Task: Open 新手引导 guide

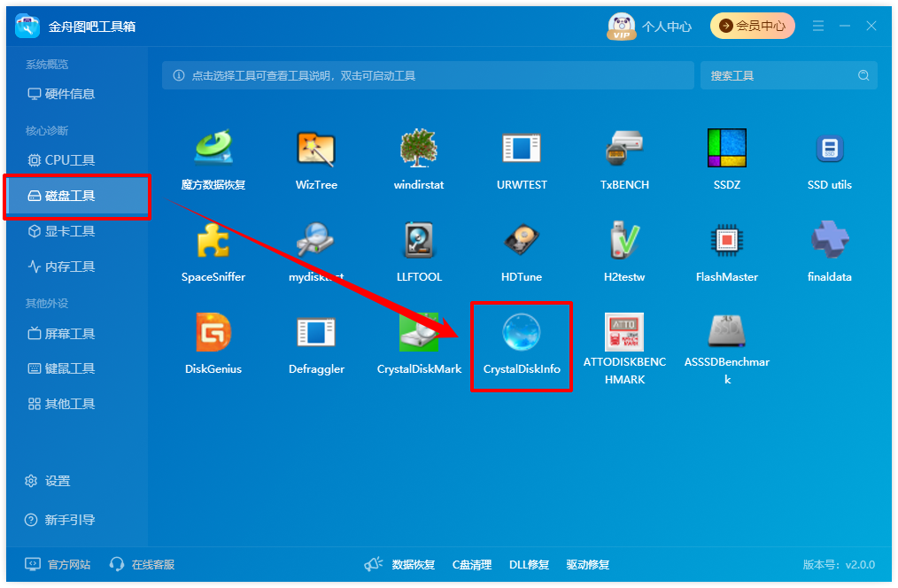Action: (x=59, y=520)
